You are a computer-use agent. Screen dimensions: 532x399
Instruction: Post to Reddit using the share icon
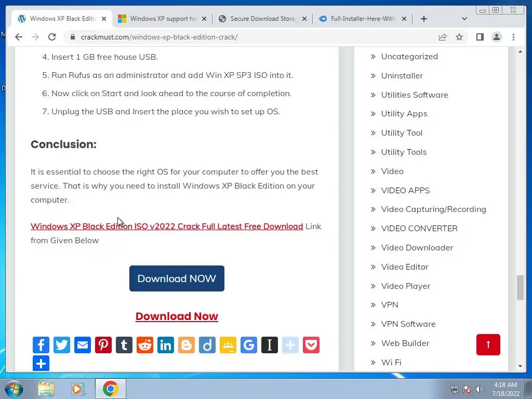[145, 345]
